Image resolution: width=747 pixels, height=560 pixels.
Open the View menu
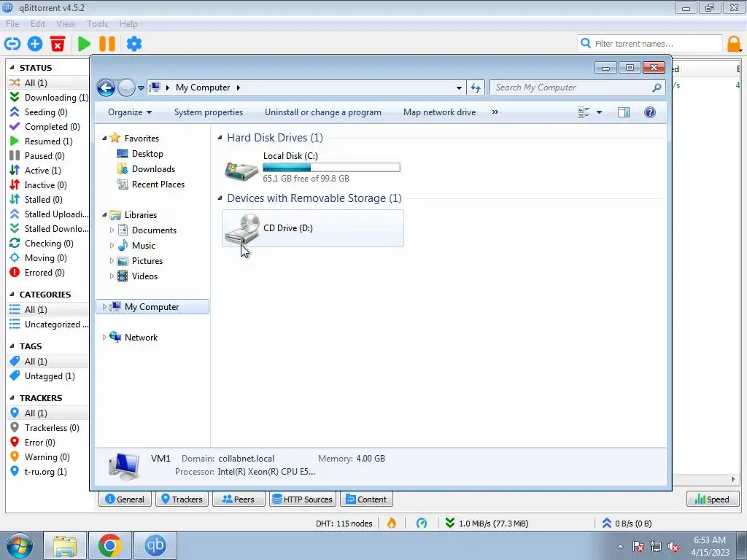pyautogui.click(x=66, y=24)
